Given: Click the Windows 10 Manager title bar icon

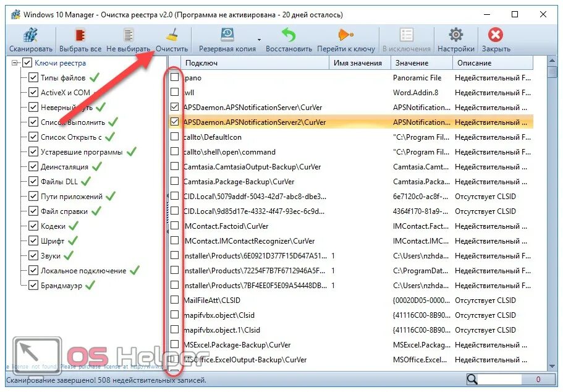Looking at the screenshot, I should tap(15, 14).
